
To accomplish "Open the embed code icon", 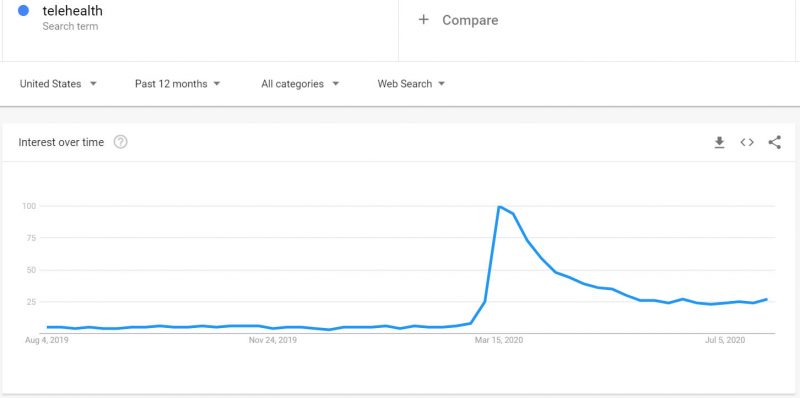I will coord(747,142).
